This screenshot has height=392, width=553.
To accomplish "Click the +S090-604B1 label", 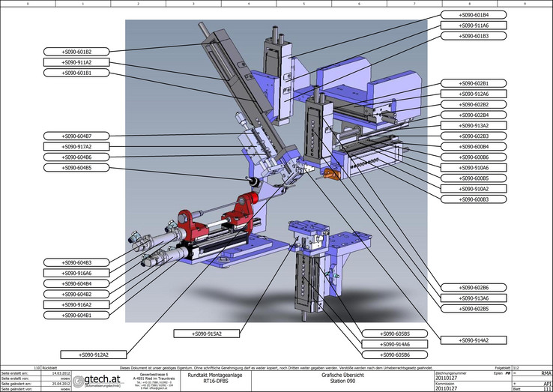I will (x=76, y=316).
